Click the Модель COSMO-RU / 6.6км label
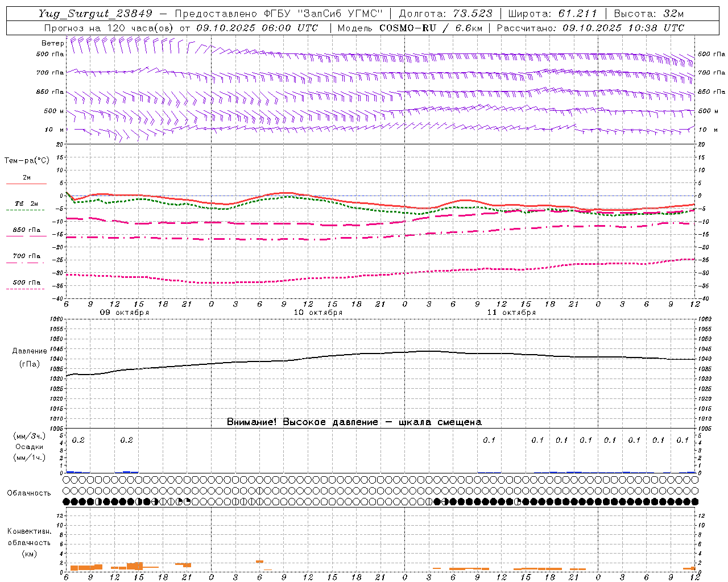Screen dimensions: 728x582 410,28
